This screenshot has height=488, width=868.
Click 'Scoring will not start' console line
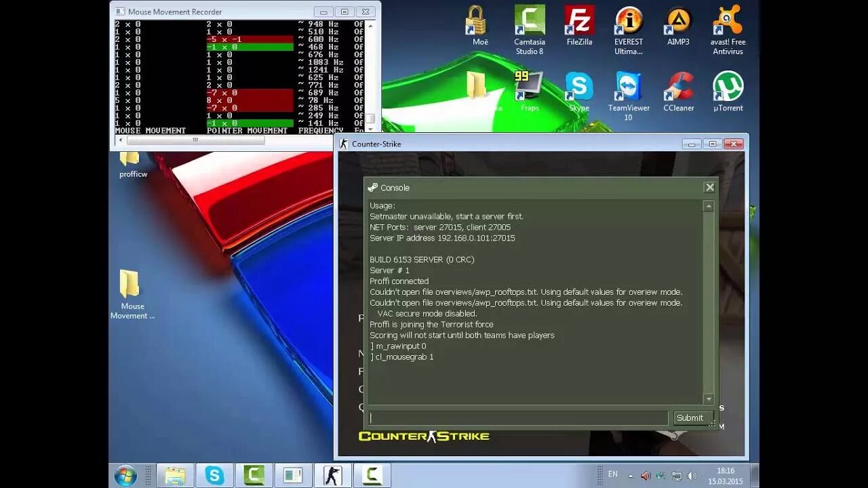coord(462,335)
